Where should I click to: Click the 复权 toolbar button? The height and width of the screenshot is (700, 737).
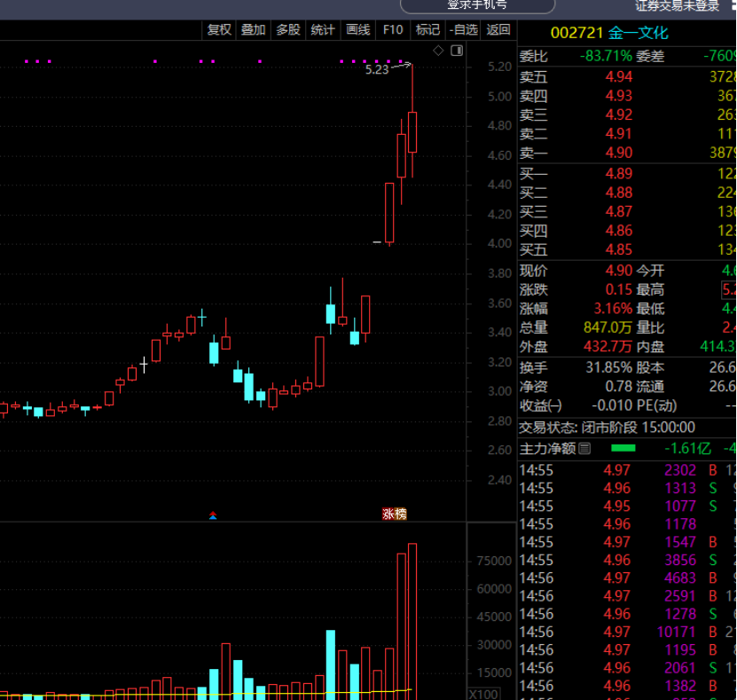[219, 30]
